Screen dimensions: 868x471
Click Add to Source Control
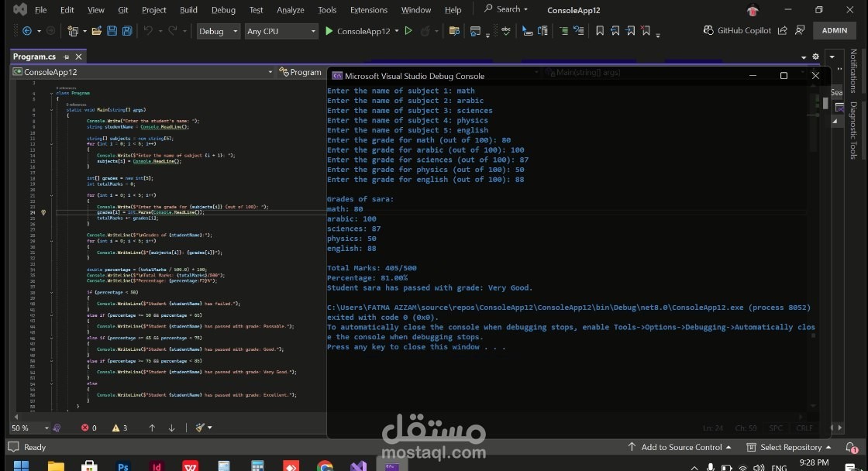pyautogui.click(x=680, y=447)
